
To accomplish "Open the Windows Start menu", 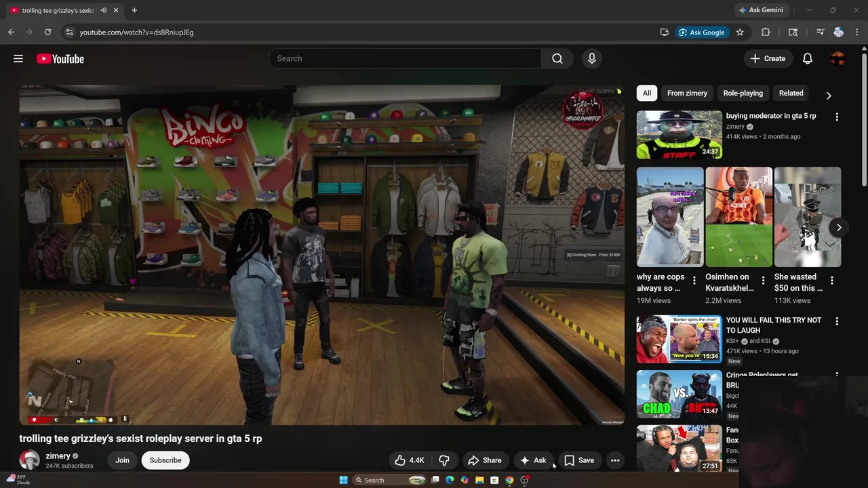I will (x=343, y=480).
